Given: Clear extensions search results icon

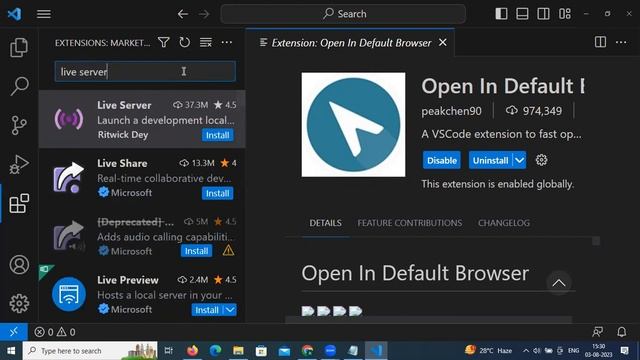Looking at the screenshot, I should point(206,42).
